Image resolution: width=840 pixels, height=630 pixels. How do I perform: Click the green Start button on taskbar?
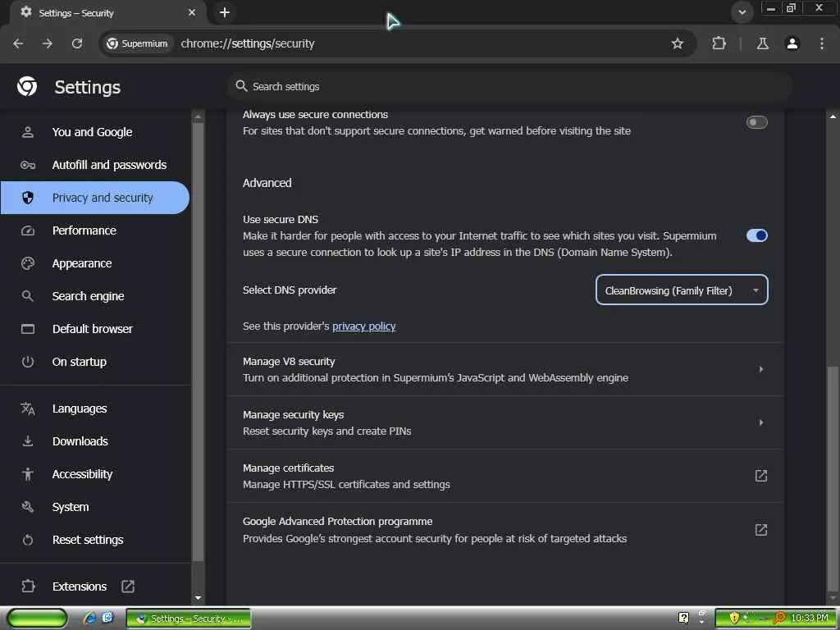click(x=37, y=618)
